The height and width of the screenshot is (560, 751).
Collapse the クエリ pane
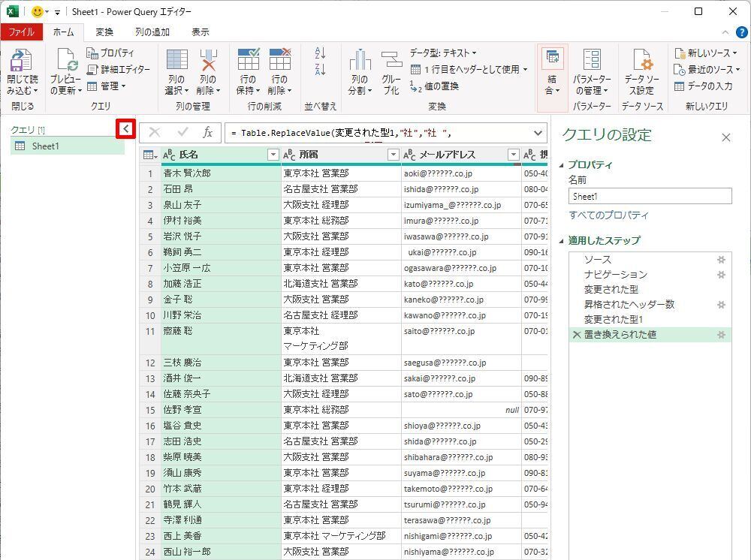[x=126, y=129]
